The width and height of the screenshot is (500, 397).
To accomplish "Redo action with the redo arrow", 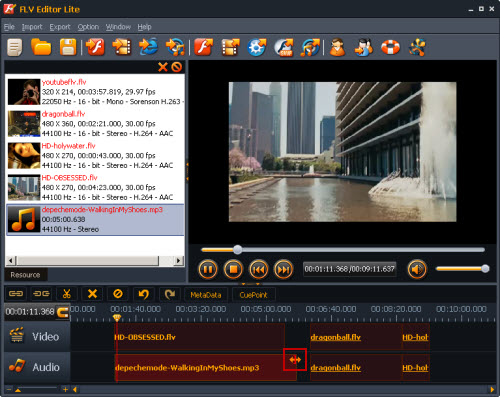I will click(x=170, y=294).
